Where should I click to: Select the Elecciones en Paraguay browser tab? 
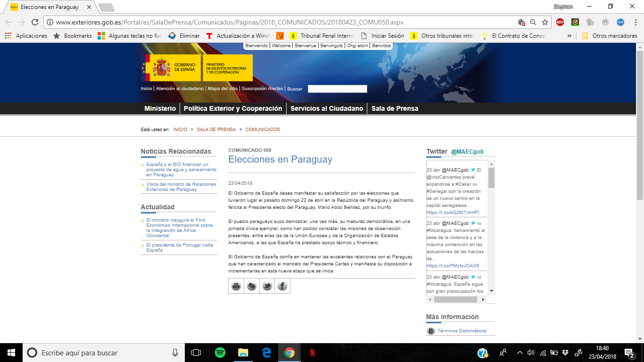tap(50, 7)
